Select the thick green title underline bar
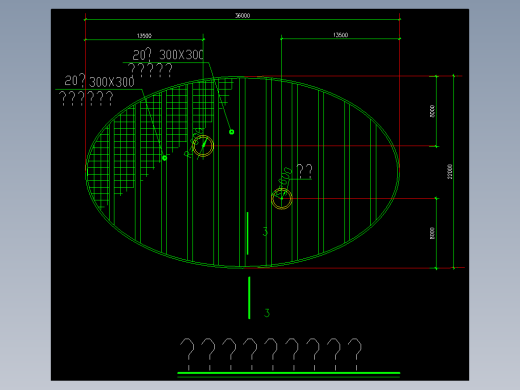Image resolution: width=520 pixels, height=390 pixels. pos(289,373)
